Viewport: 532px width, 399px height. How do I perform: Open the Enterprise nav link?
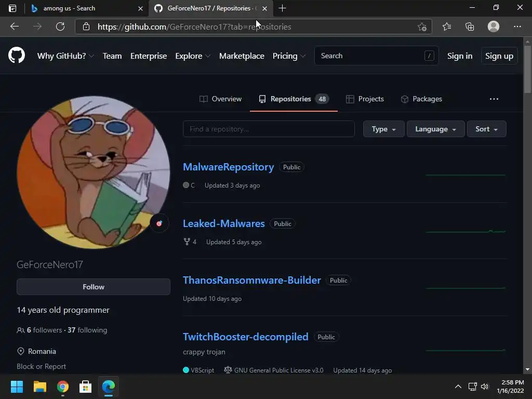coord(149,56)
